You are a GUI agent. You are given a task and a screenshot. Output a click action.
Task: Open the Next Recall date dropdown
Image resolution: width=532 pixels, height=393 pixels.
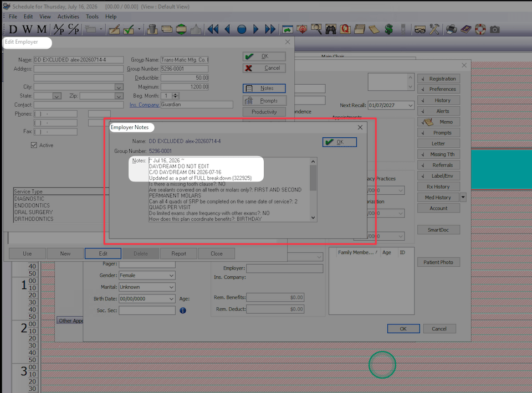[411, 105]
